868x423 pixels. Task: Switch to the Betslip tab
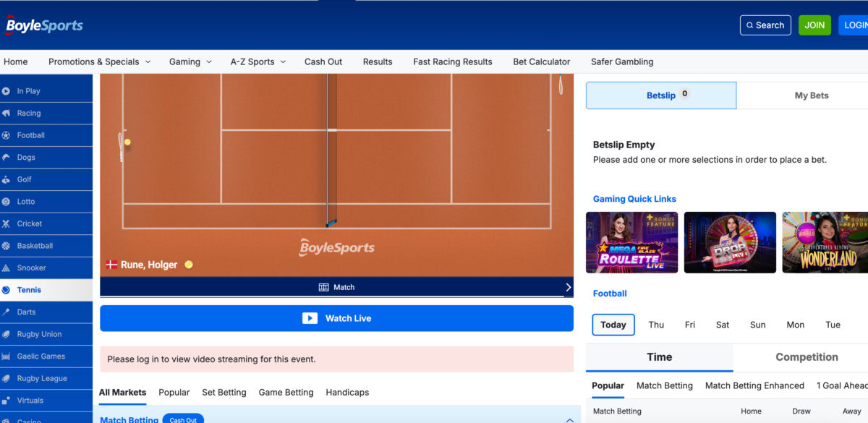point(661,95)
